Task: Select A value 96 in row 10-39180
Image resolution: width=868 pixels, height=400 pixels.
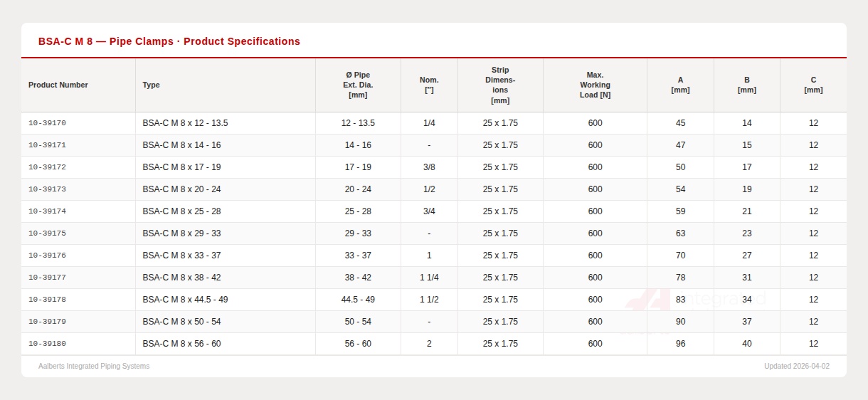Action: pos(680,344)
